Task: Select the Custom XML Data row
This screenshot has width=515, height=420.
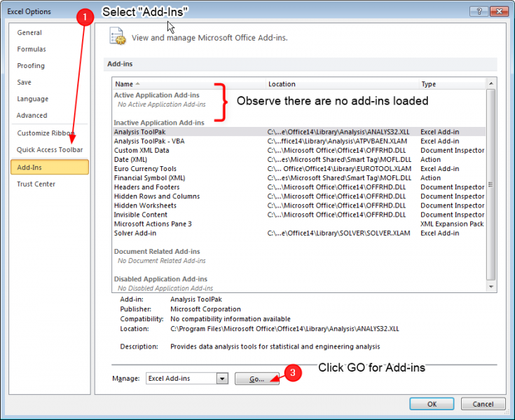Action: pos(298,150)
